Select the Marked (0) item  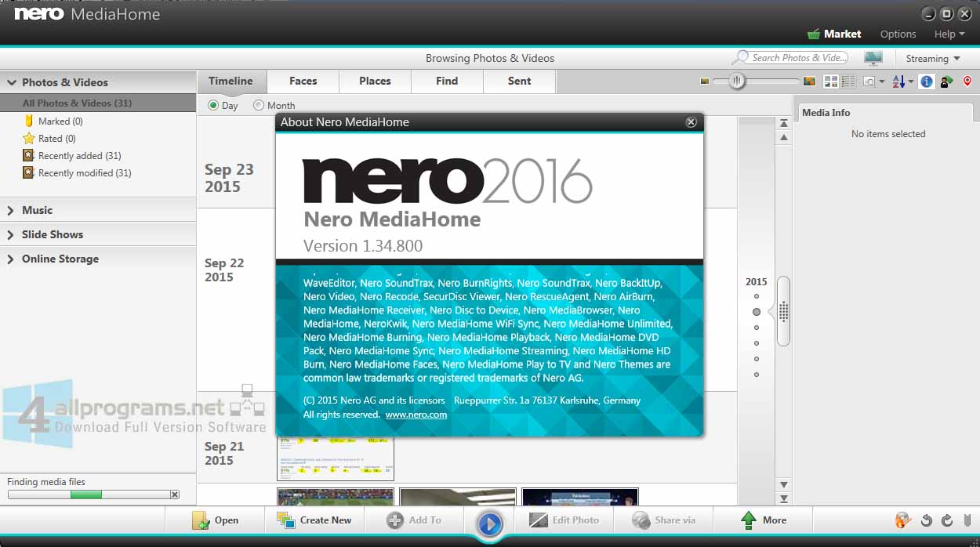60,121
